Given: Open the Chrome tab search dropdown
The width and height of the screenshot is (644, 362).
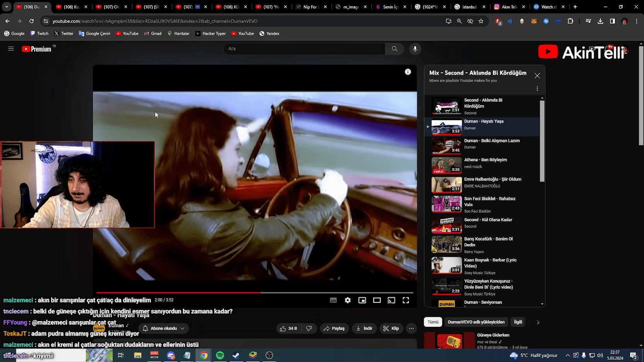Looking at the screenshot, I should pos(7,7).
